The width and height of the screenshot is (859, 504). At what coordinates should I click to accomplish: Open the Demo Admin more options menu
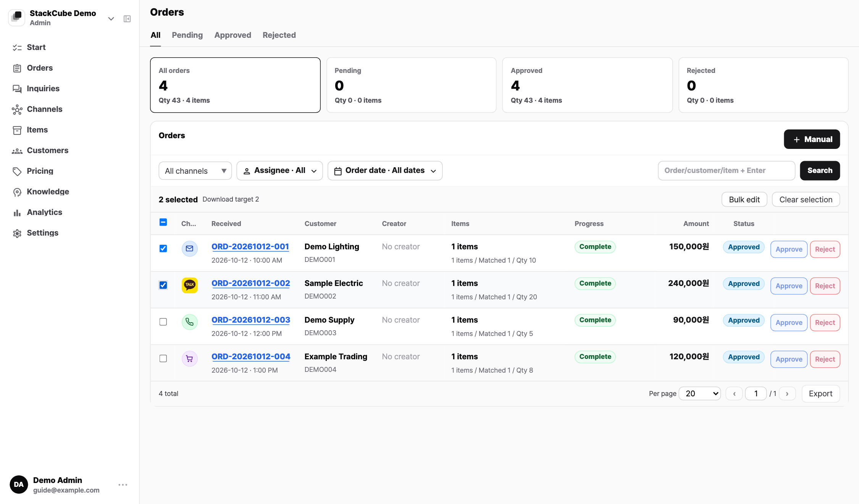(x=123, y=485)
